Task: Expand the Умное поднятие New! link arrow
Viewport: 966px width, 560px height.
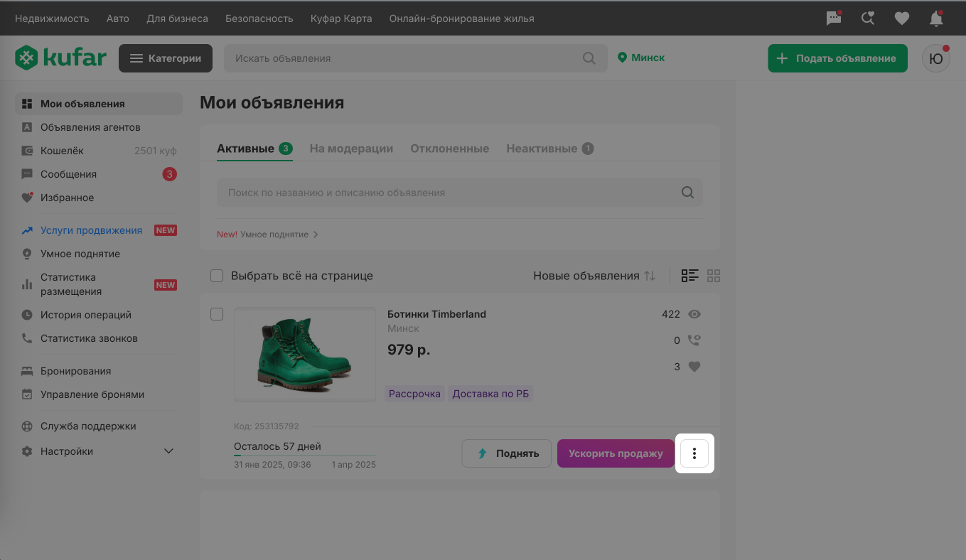Action: coord(316,235)
